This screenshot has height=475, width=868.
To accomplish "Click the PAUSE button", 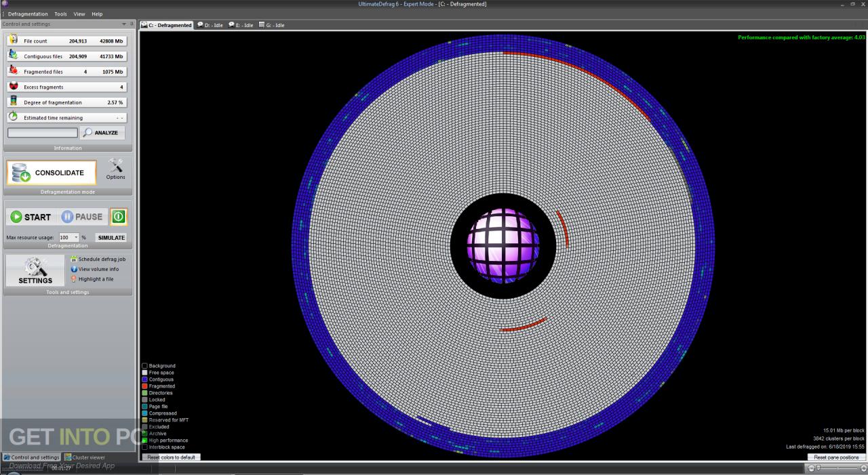I will click(82, 217).
